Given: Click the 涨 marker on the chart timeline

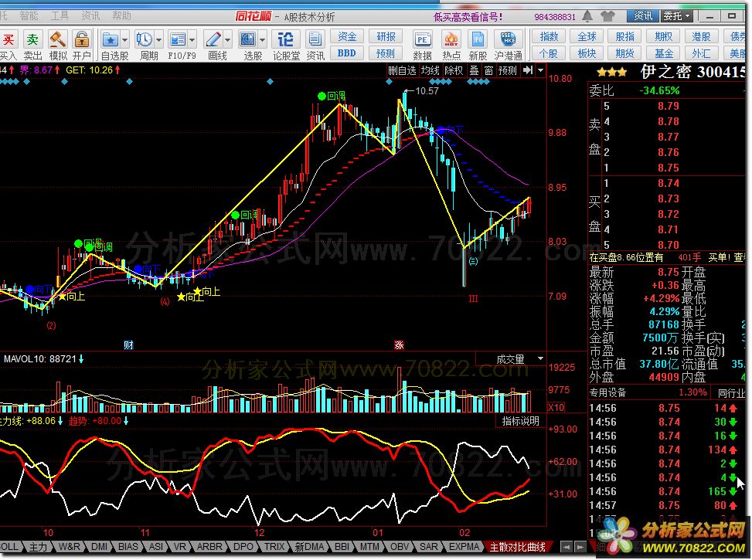Looking at the screenshot, I should [399, 344].
